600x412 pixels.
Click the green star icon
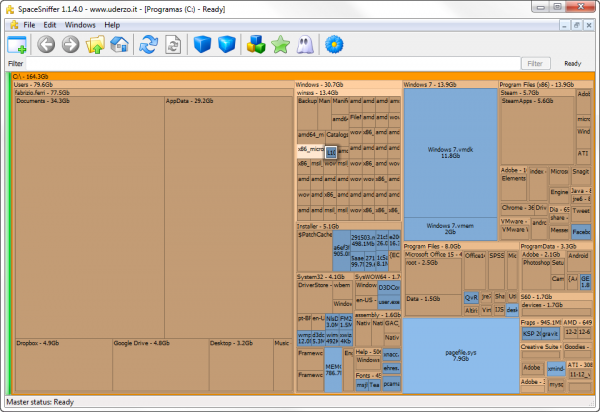[x=281, y=44]
